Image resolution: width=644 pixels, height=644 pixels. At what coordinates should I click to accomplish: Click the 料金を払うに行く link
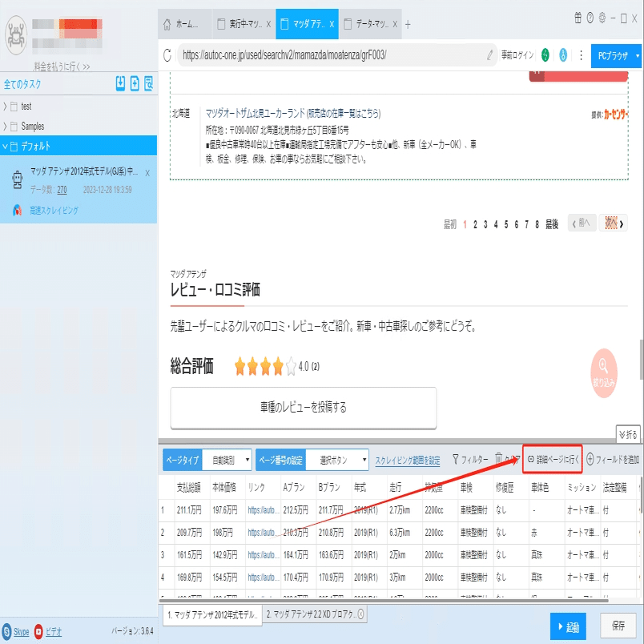[x=62, y=66]
